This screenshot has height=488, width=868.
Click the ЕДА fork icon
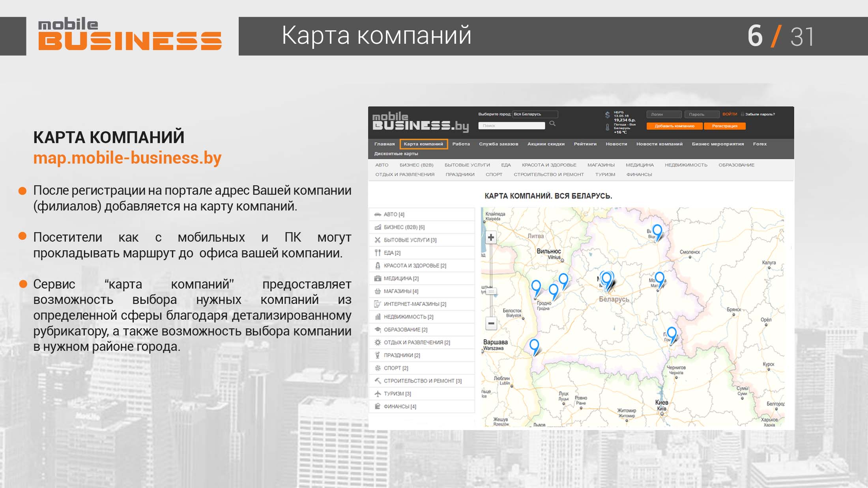coord(378,253)
